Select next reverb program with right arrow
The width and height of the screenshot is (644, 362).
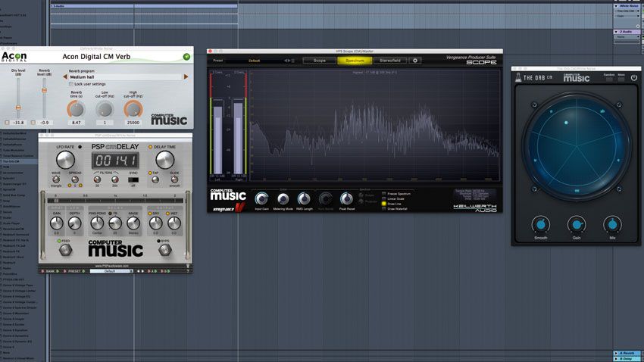click(186, 76)
